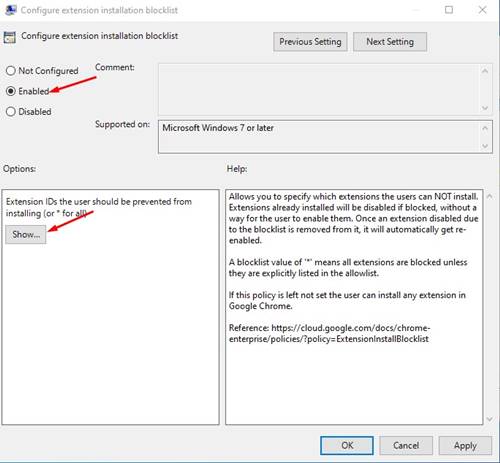The image size is (500, 463).
Task: Click the Comment box scroll up arrow
Action: point(485,71)
